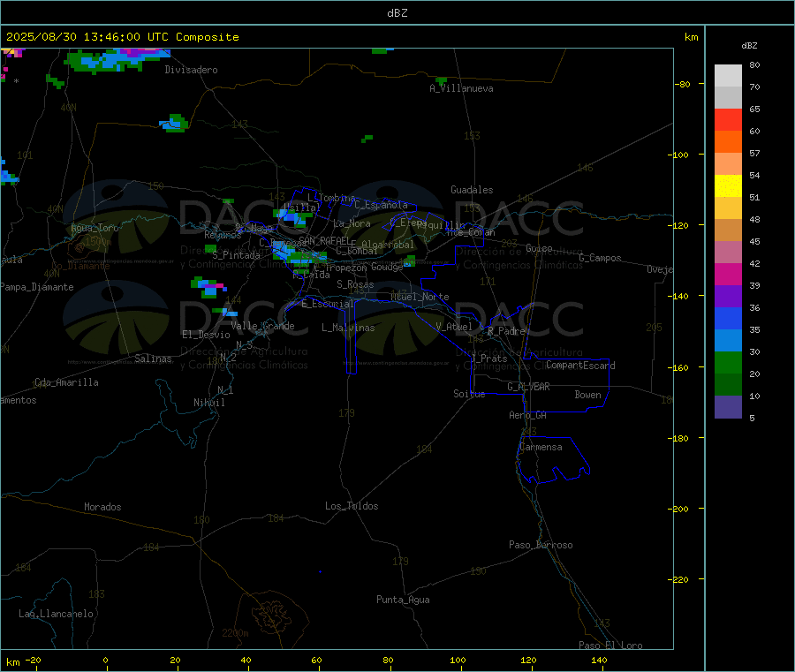Click the Atuel_Norte map label

pos(420,297)
